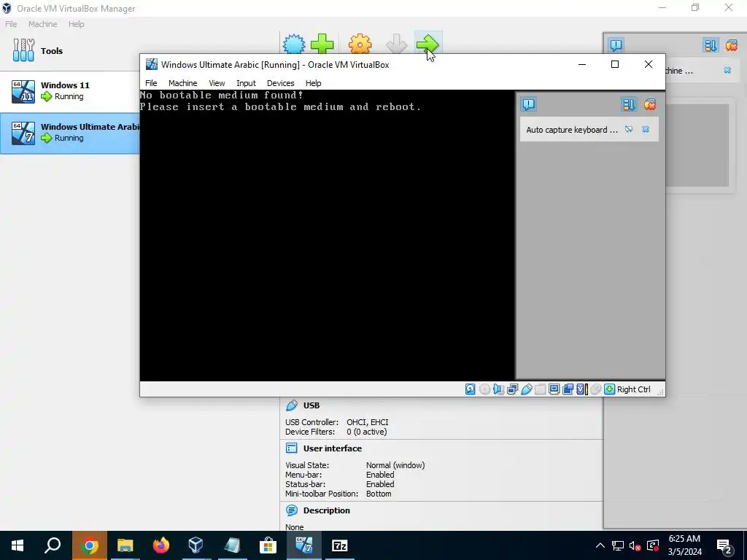Open Machine menu of VirtualBox Manager

click(43, 24)
